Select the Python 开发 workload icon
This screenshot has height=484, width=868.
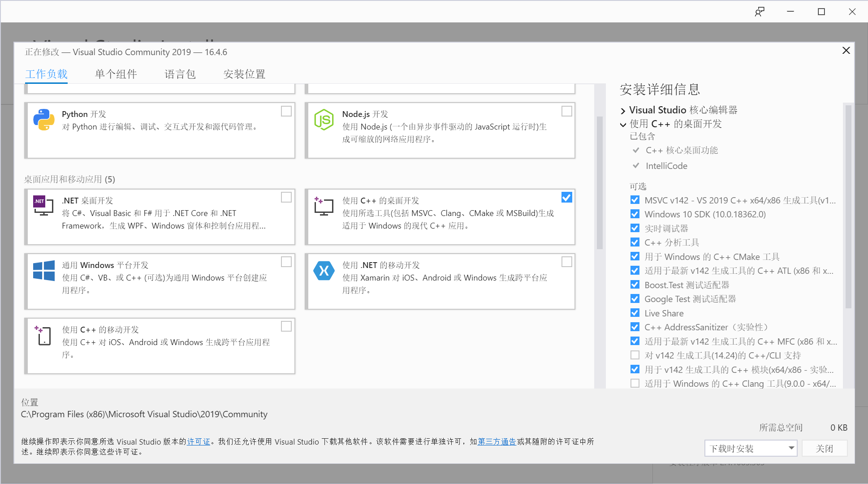pos(43,119)
